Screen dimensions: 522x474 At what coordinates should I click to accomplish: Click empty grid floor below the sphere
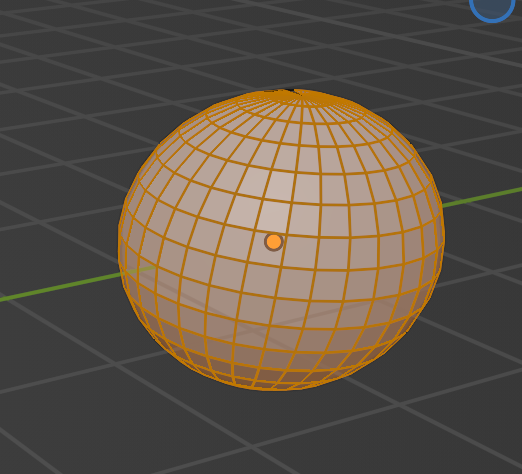pos(277,433)
